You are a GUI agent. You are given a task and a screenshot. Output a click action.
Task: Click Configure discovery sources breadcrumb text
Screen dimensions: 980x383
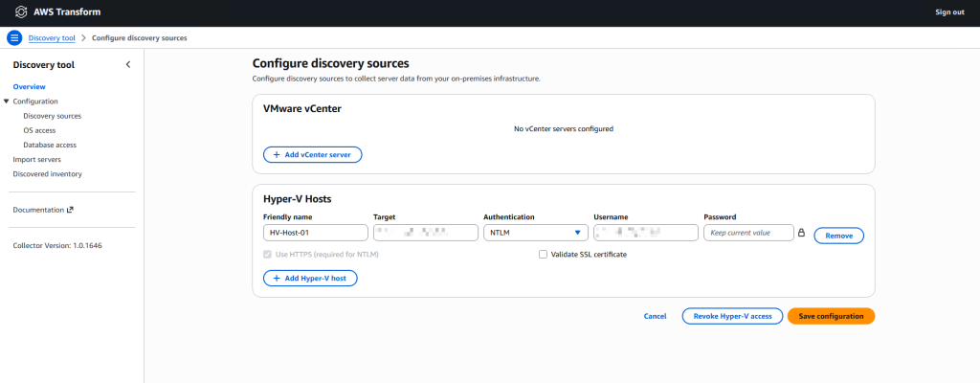pos(140,38)
